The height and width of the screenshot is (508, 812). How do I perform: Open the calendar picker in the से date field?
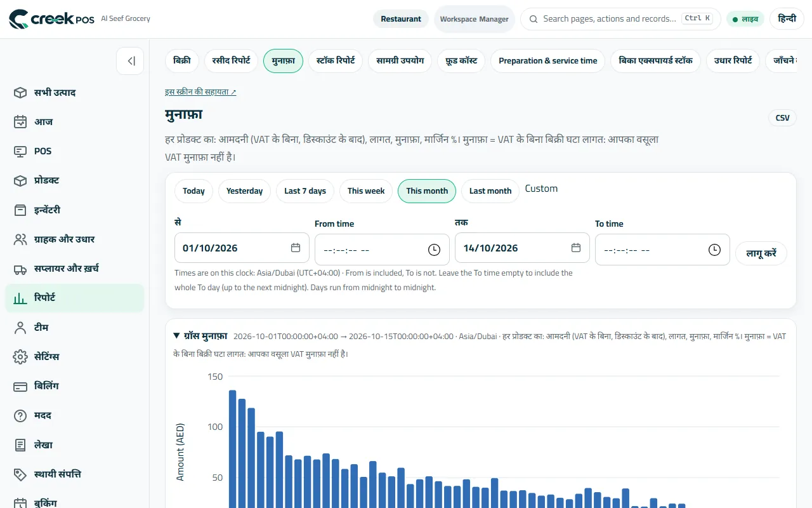coord(296,248)
